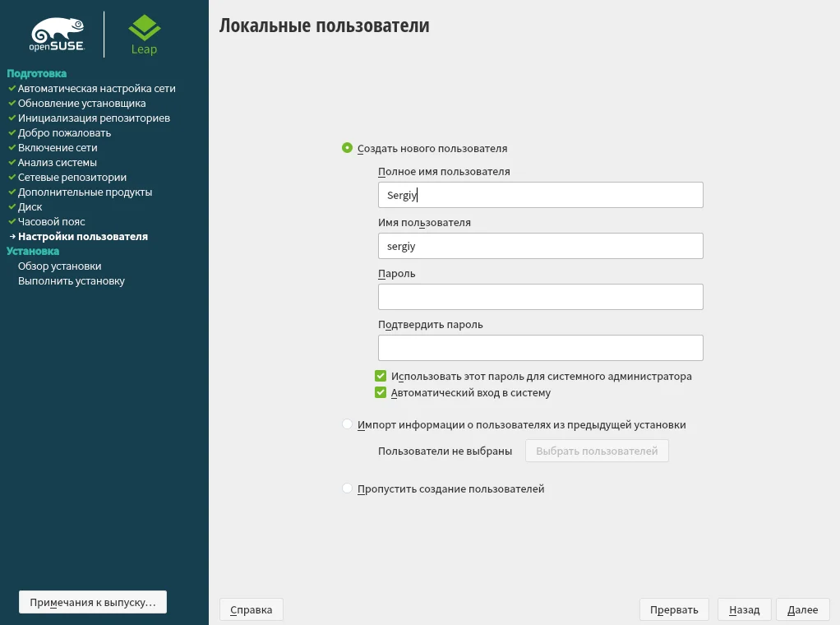Select 'Часовой пояс' step in sidebar

point(52,222)
